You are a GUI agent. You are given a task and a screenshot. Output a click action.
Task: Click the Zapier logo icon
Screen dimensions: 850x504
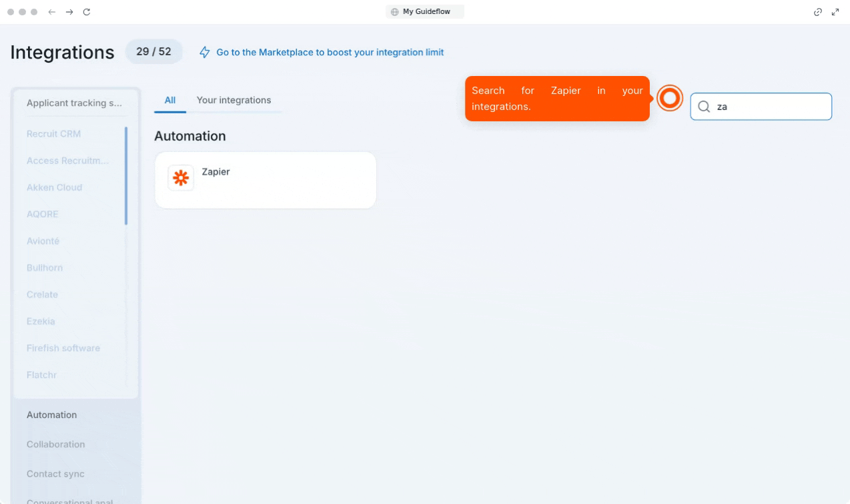coord(181,178)
